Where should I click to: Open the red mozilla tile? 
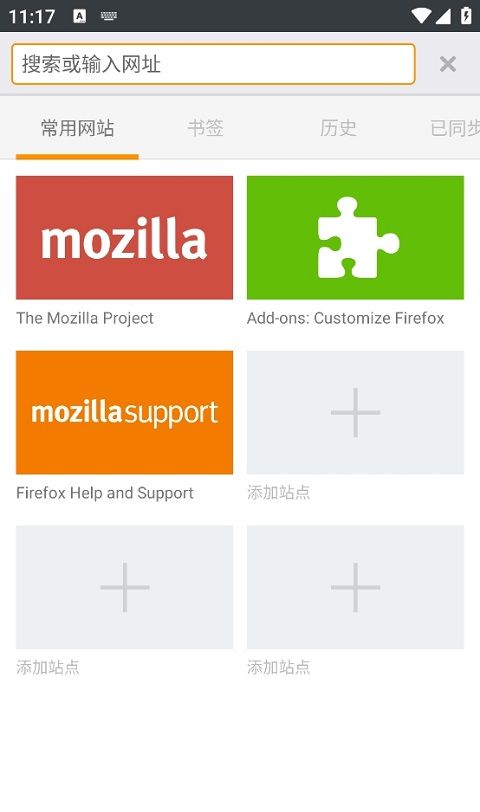(x=124, y=238)
